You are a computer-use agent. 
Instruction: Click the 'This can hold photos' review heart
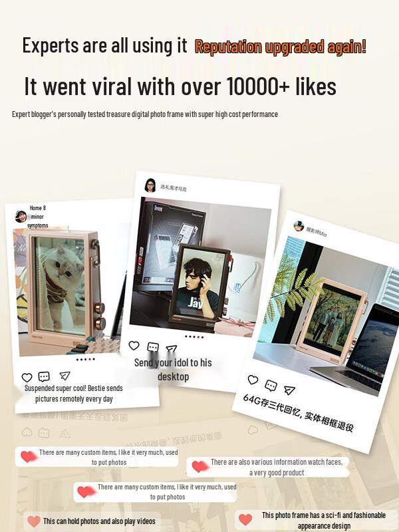34,521
